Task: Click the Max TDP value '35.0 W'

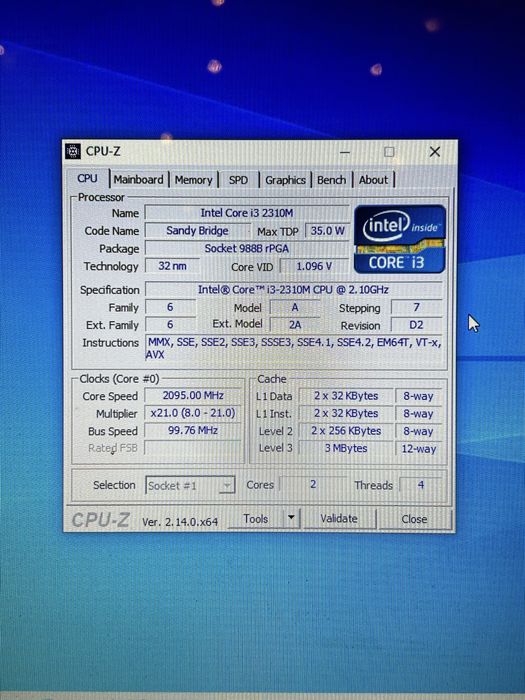Action: [x=327, y=231]
